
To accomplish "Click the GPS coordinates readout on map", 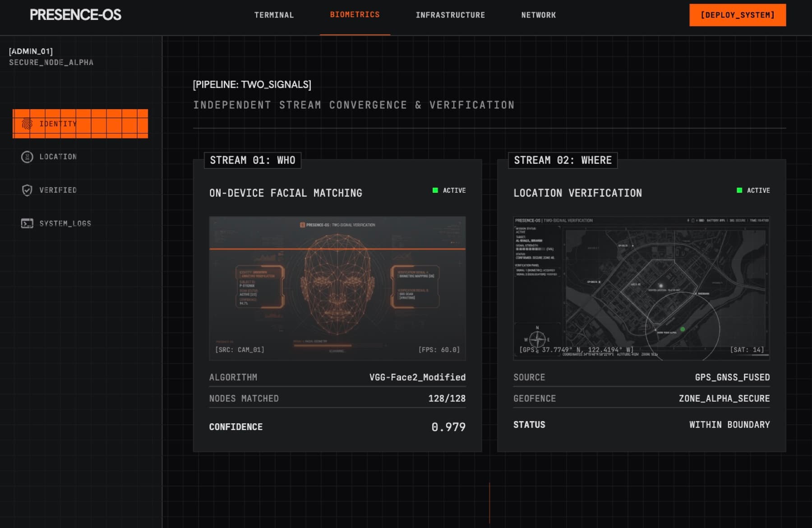I will (x=576, y=350).
